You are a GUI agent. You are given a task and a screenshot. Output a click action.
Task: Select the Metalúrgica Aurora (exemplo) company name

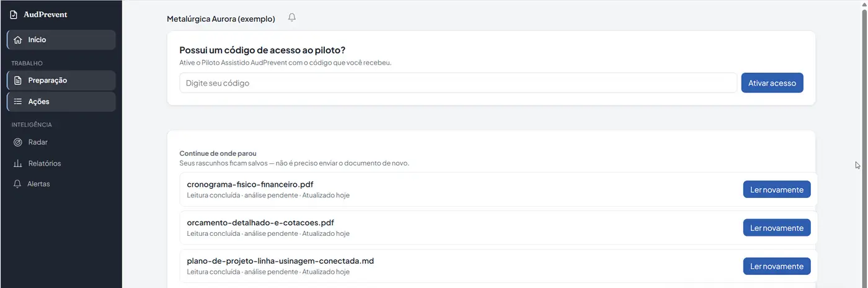[221, 19]
